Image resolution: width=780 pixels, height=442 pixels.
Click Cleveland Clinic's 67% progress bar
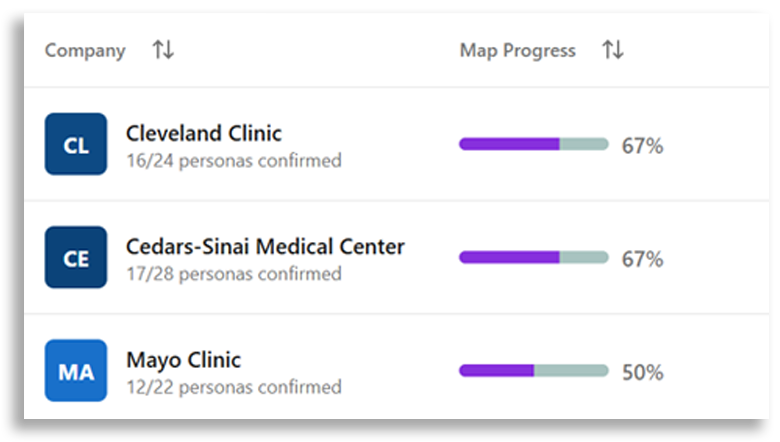coord(534,144)
